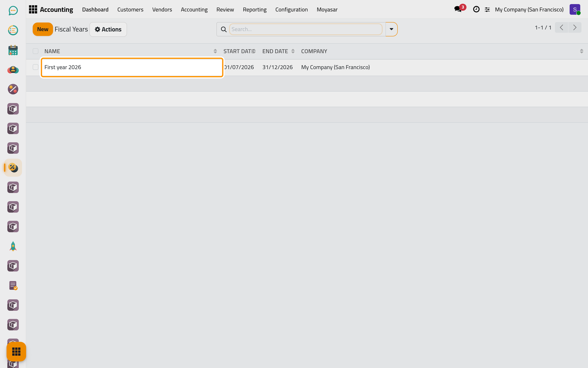Focus the Search input field
The image size is (588, 368).
coord(306,29)
